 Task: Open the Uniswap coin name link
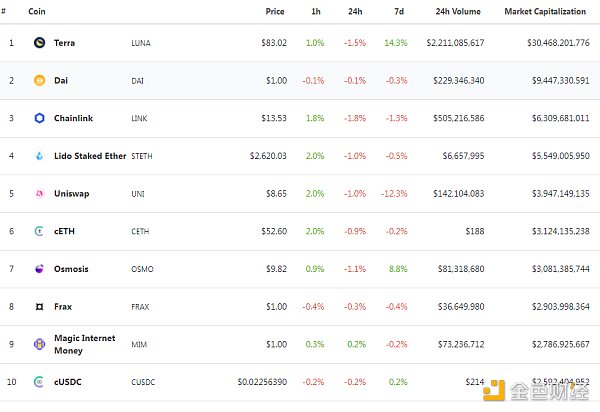click(71, 194)
